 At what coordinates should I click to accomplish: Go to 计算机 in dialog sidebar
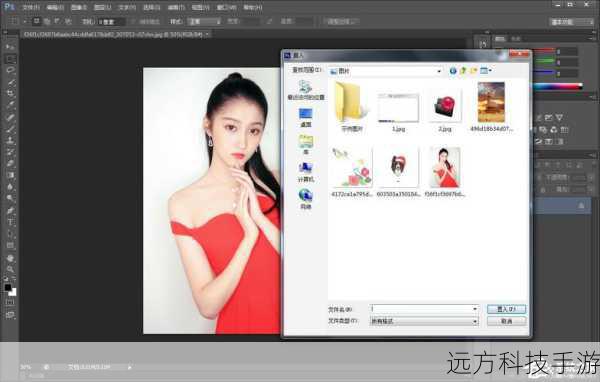pos(306,171)
